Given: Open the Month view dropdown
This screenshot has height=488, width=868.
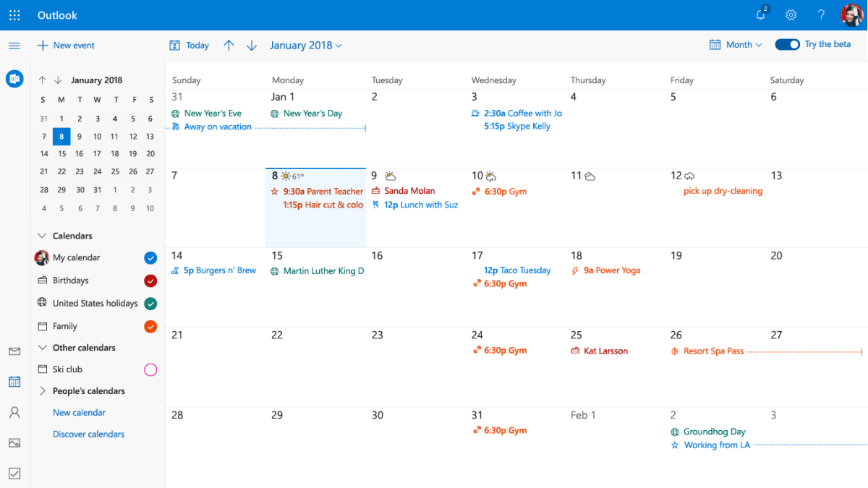Looking at the screenshot, I should [736, 44].
